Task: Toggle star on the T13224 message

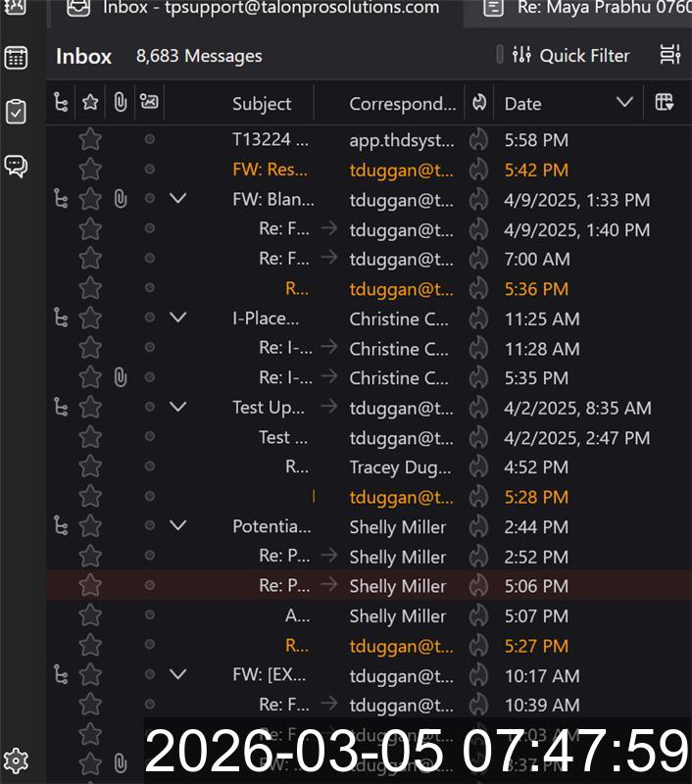Action: [90, 140]
